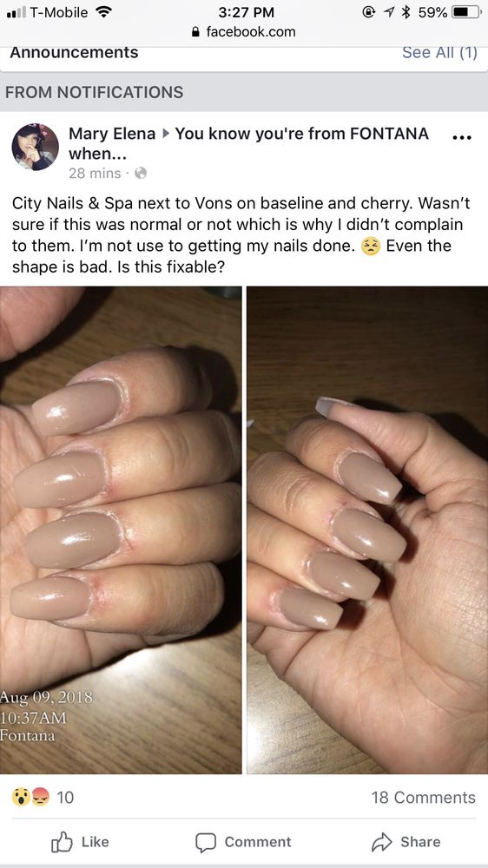Image resolution: width=488 pixels, height=868 pixels.
Task: Tap the Share button label
Action: point(420,842)
